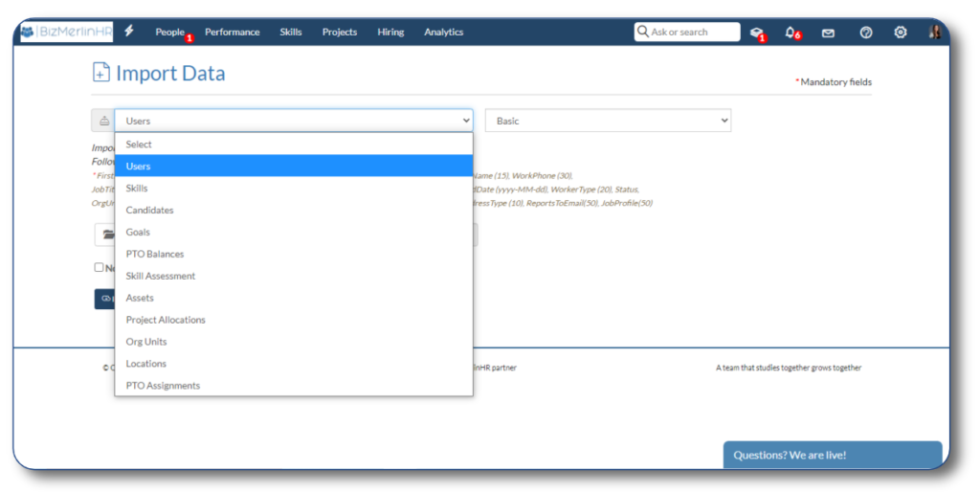Image resolution: width=980 pixels, height=492 pixels.
Task: Open the Projects menu
Action: pos(340,32)
